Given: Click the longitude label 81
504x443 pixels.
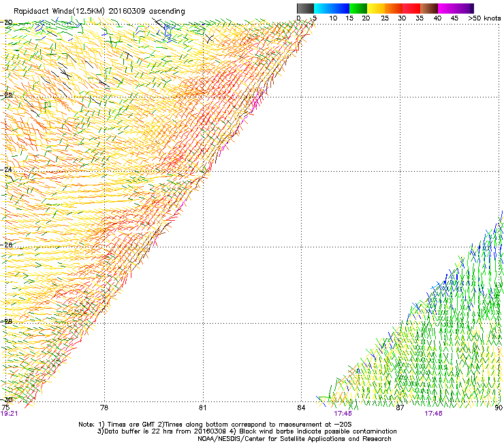Looking at the screenshot, I should [x=202, y=408].
